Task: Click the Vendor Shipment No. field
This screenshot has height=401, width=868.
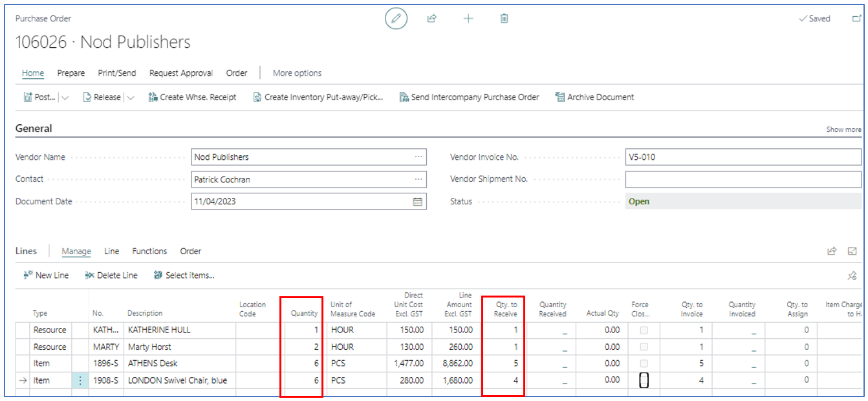Action: coord(743,180)
